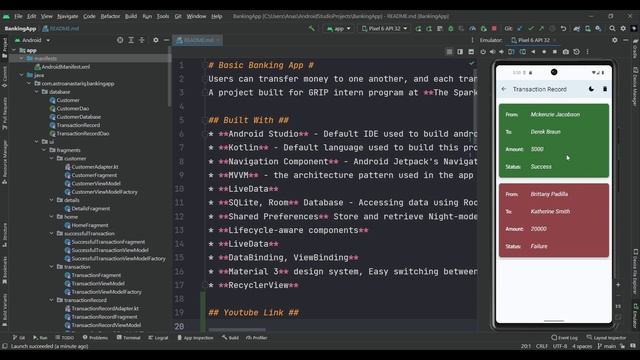The image size is (640, 360).
Task: Tap red Brittany Padilla transaction card
Action: click(554, 220)
